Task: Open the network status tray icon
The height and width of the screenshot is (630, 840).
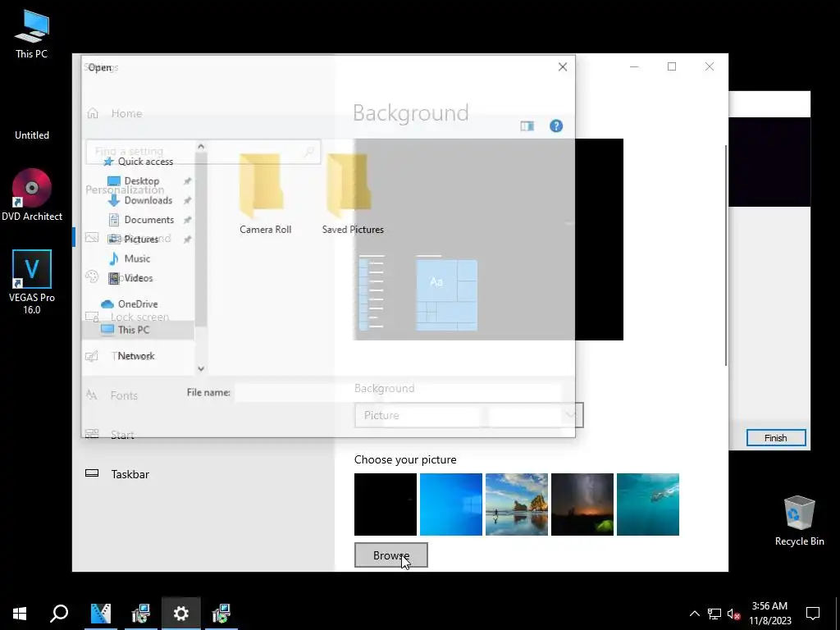Action: click(714, 614)
